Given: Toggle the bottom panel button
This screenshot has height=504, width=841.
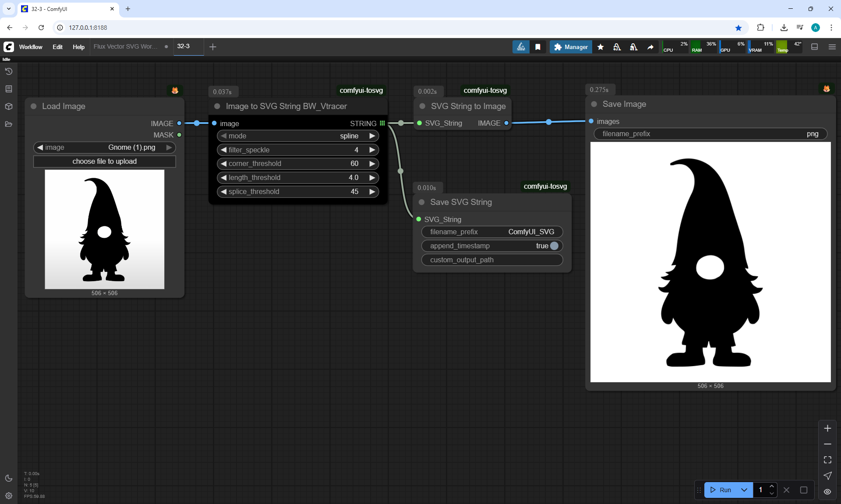Looking at the screenshot, I should tap(814, 47).
